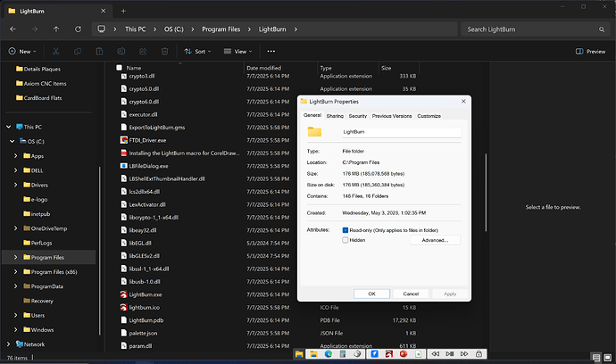This screenshot has width=616, height=364.
Task: Open the View dropdown menu
Action: coord(237,52)
